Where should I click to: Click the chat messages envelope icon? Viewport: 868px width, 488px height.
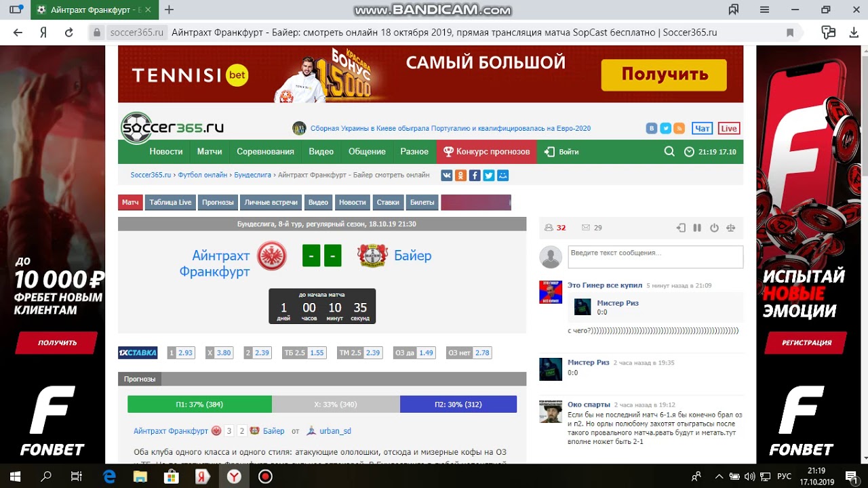[586, 228]
